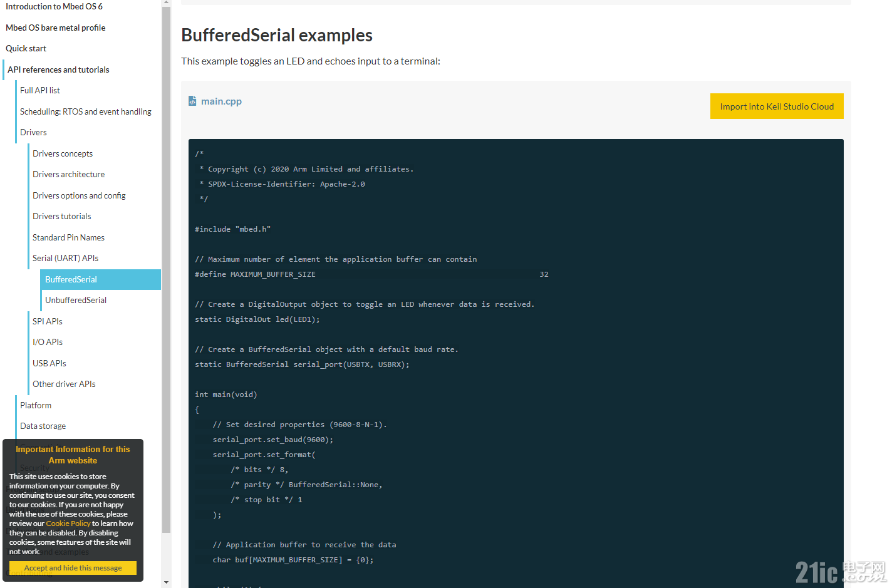Expand the Data storage section
The height and width of the screenshot is (588, 892).
click(x=43, y=426)
